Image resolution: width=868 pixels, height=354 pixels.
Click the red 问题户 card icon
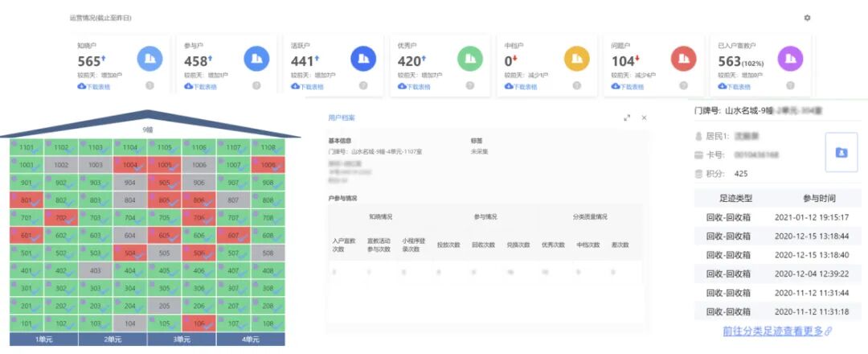(684, 59)
